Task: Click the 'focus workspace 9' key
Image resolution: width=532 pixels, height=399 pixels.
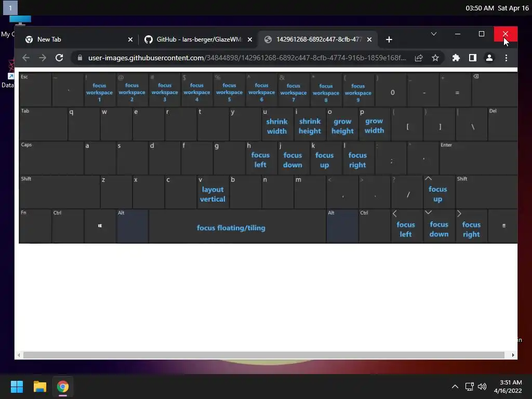Action: coord(358,89)
